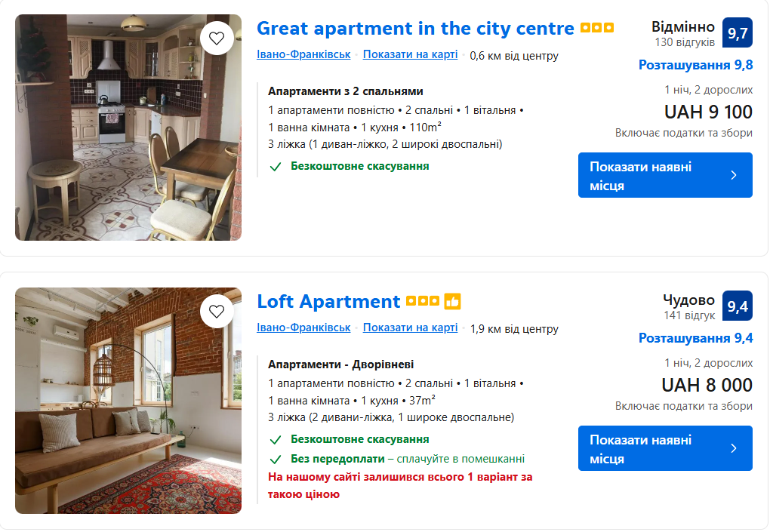770x532 pixels.
Task: Click the 130 відгуків review count
Action: (685, 42)
